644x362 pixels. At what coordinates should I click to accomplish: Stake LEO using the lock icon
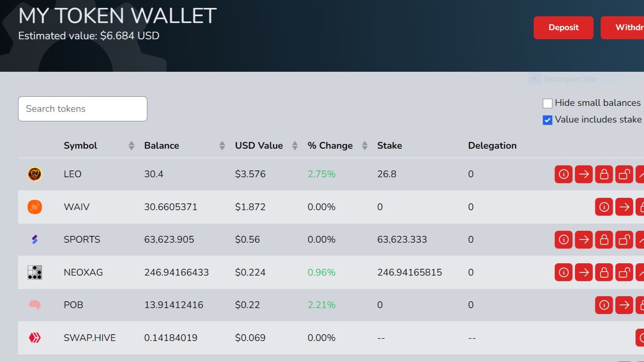click(604, 174)
